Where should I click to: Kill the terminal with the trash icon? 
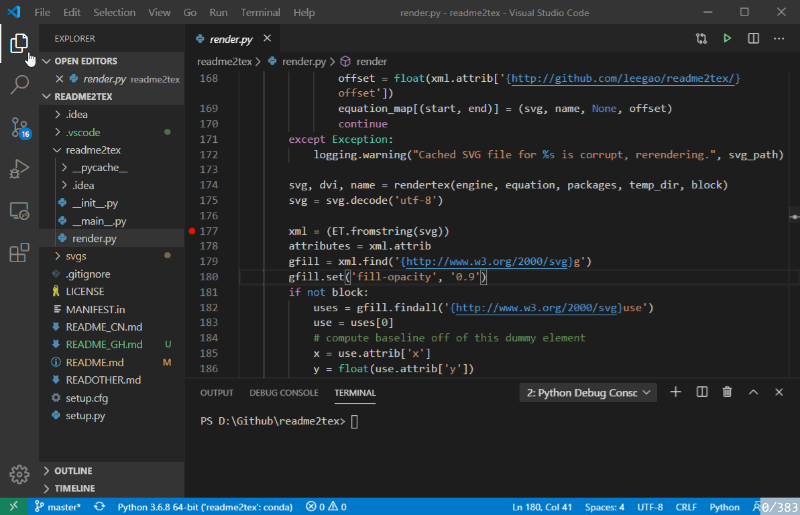point(727,392)
